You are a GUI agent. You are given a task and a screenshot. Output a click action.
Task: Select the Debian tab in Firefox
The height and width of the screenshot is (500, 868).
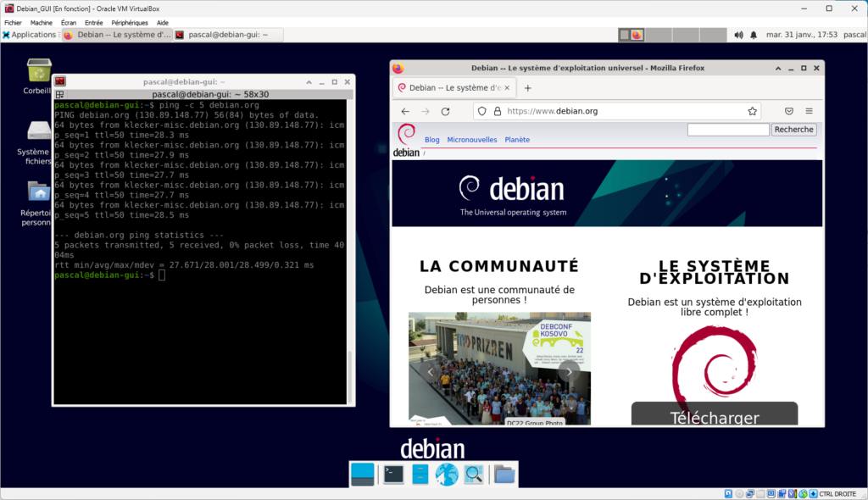pos(454,88)
